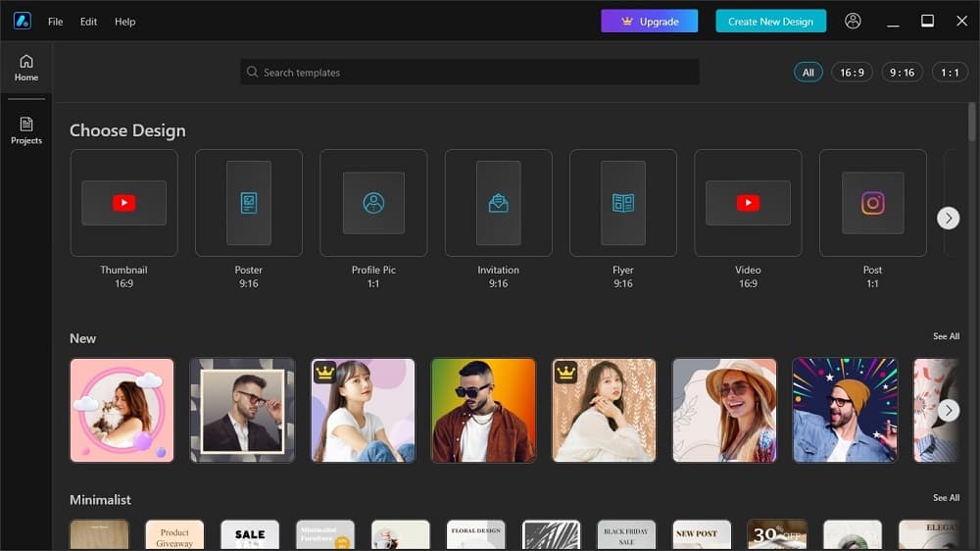Click Create New Design button
The width and height of the screenshot is (980, 551).
point(770,22)
